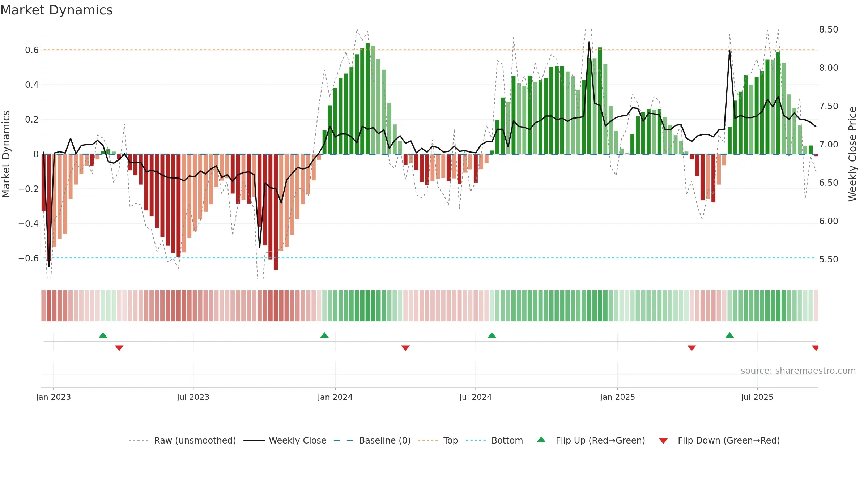Screen dimensions: 868x488
Task: Click the 5.50 price axis value
Action: click(829, 260)
